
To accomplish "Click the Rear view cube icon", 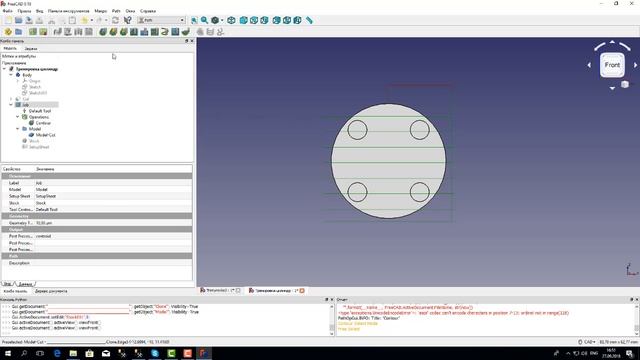I will coord(277,20).
